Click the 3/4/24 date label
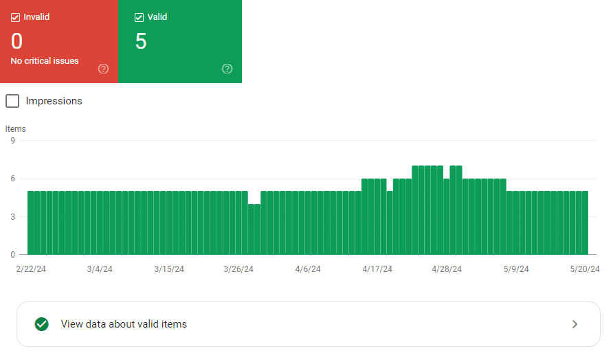613x364 pixels. click(100, 269)
